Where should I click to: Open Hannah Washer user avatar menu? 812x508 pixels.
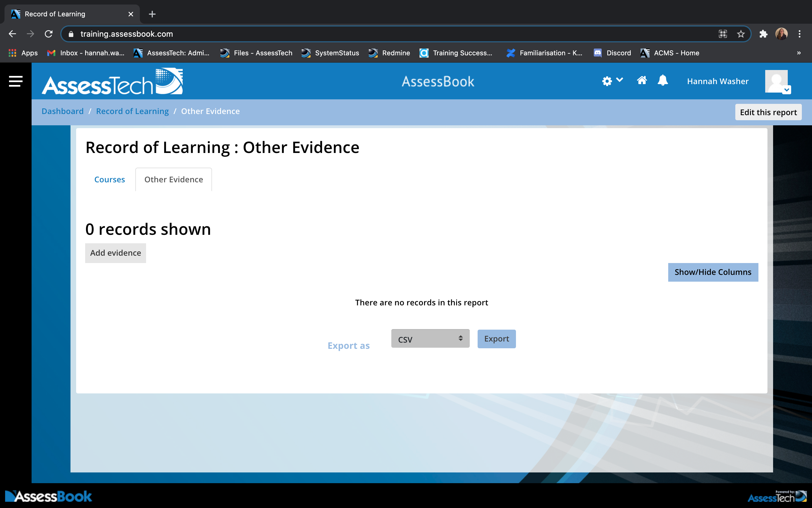pyautogui.click(x=778, y=82)
